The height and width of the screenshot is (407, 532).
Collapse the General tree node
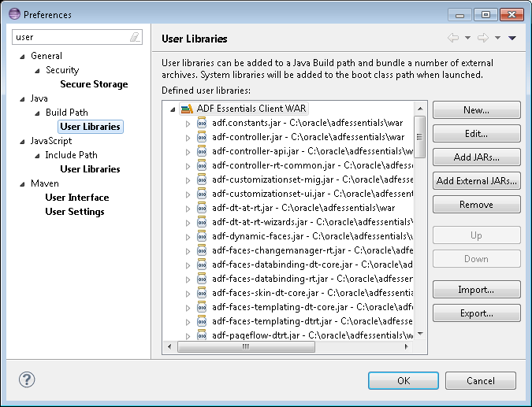22,57
